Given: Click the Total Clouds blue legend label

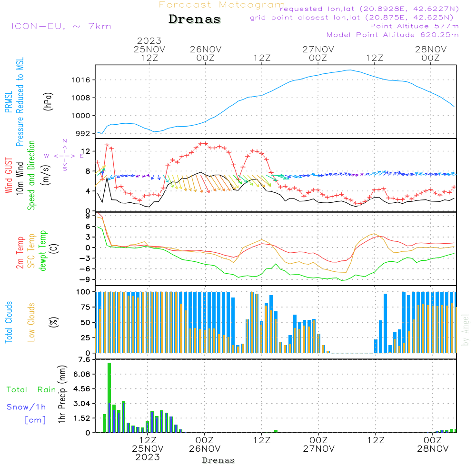Looking at the screenshot, I should [x=9, y=322].
